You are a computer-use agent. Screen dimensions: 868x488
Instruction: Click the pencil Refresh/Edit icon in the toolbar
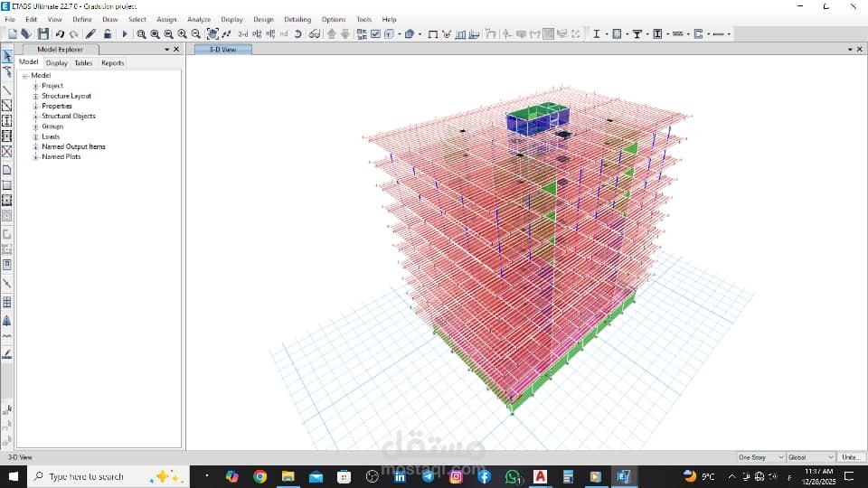[90, 33]
